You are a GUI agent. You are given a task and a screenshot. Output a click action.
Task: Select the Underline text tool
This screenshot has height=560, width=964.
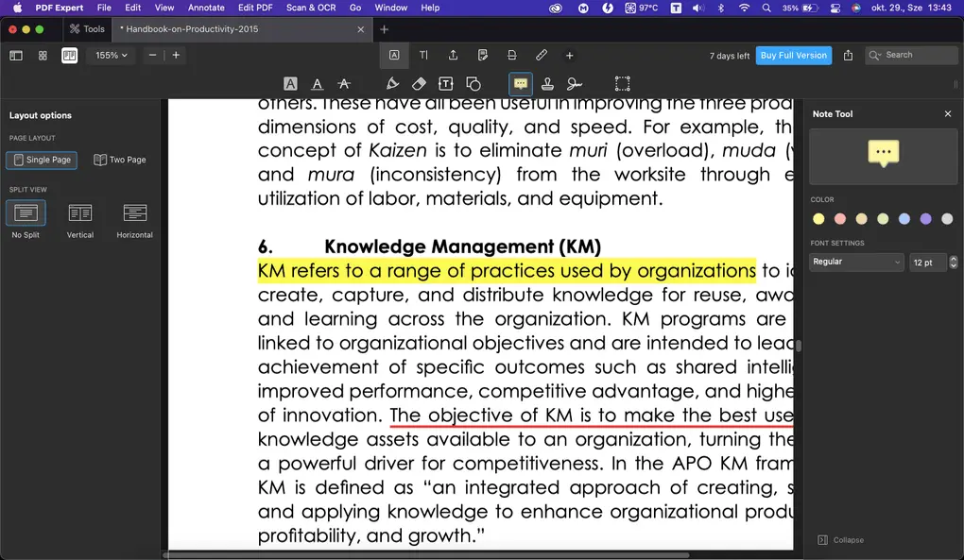coord(317,83)
